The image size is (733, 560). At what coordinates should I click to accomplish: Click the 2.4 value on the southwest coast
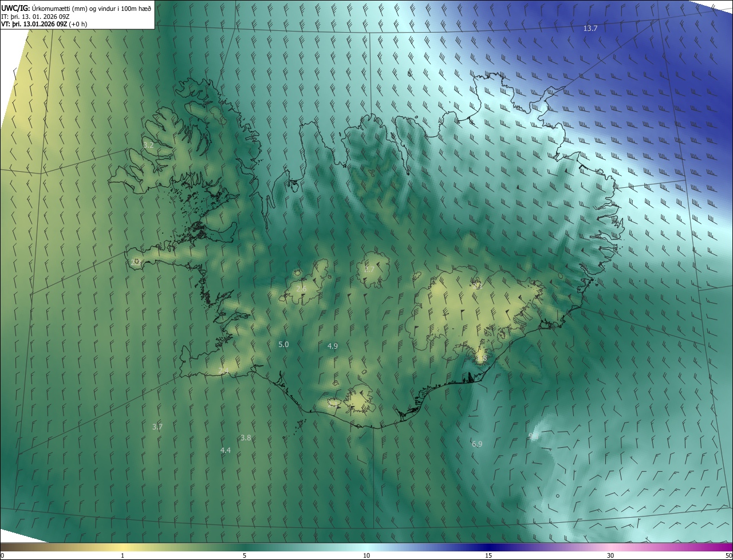(223, 372)
